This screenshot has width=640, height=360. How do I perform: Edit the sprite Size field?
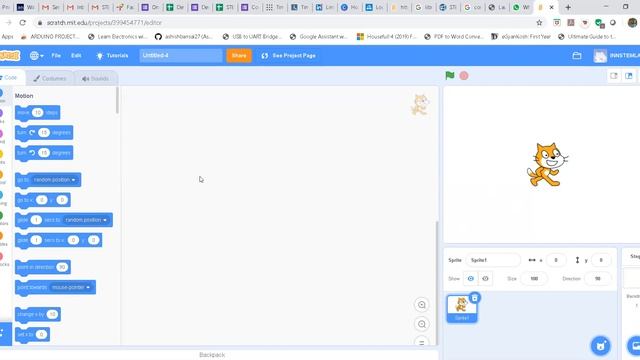click(x=534, y=279)
